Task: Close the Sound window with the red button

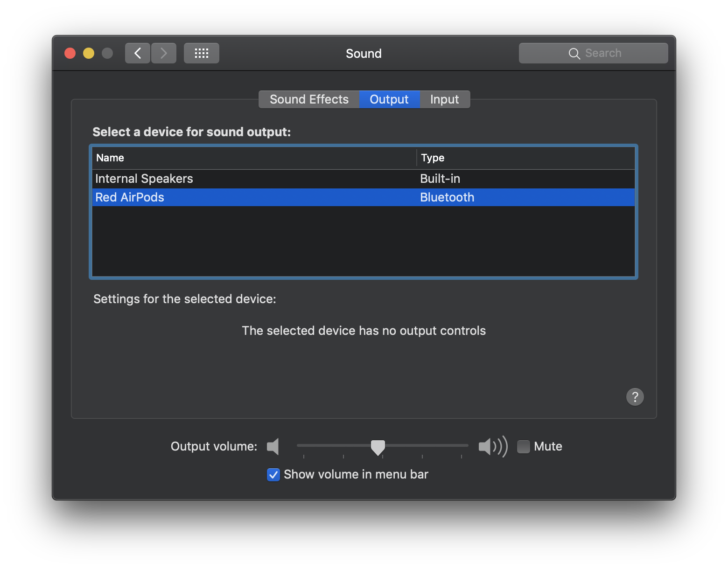Action: coord(70,53)
